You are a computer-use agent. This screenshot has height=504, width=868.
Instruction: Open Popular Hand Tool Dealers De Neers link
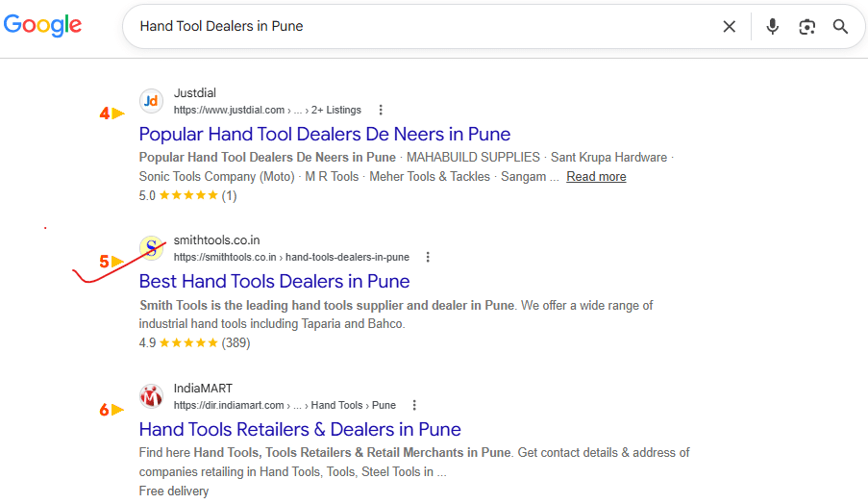(324, 134)
